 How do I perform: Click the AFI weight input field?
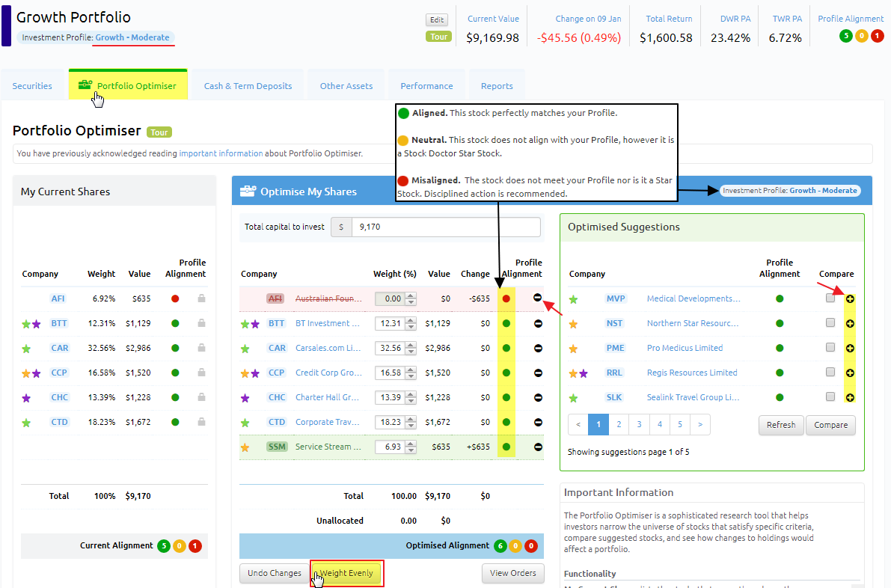[391, 298]
